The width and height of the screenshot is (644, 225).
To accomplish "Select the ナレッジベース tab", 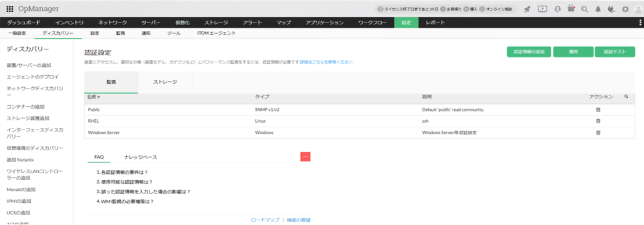I will 140,157.
